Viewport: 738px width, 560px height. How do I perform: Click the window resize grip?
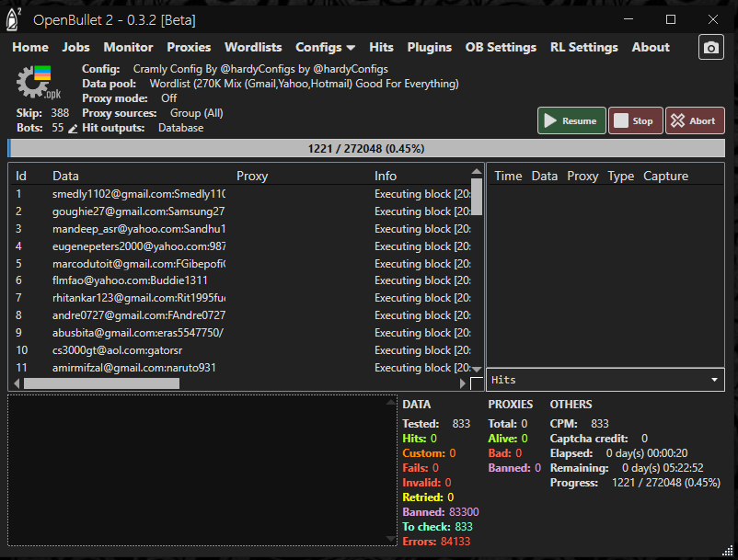(x=728, y=550)
